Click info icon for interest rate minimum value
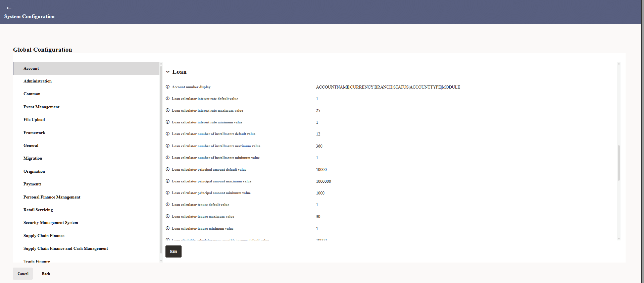The width and height of the screenshot is (644, 283). (x=167, y=122)
